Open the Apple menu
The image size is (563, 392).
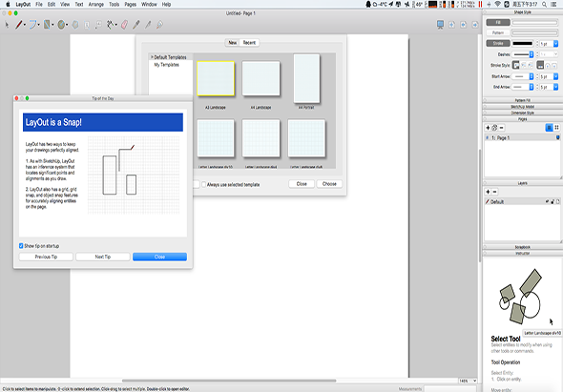(8, 5)
